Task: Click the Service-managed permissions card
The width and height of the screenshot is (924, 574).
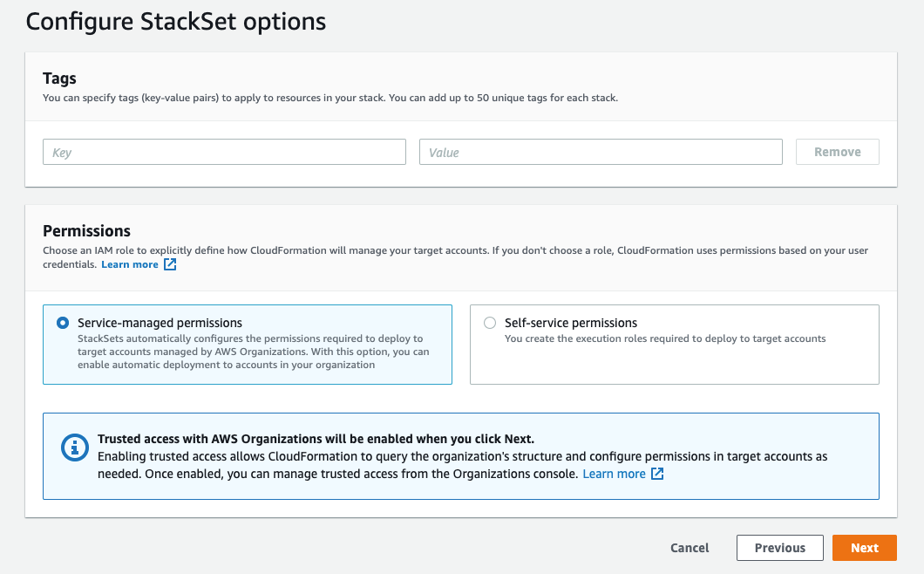Action: click(247, 344)
